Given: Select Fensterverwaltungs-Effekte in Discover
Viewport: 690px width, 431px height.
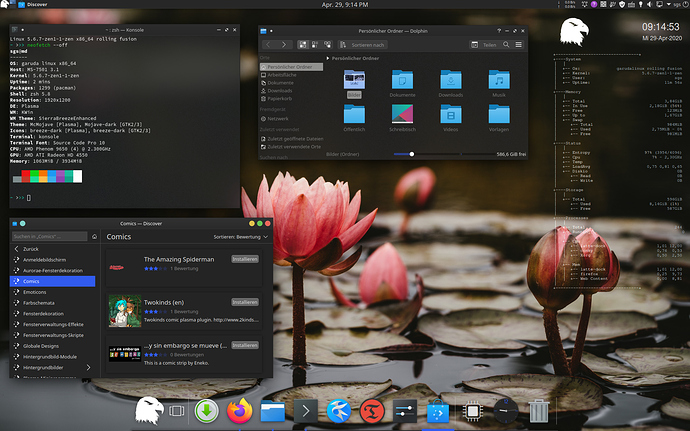Looking at the screenshot, I should pos(53,324).
